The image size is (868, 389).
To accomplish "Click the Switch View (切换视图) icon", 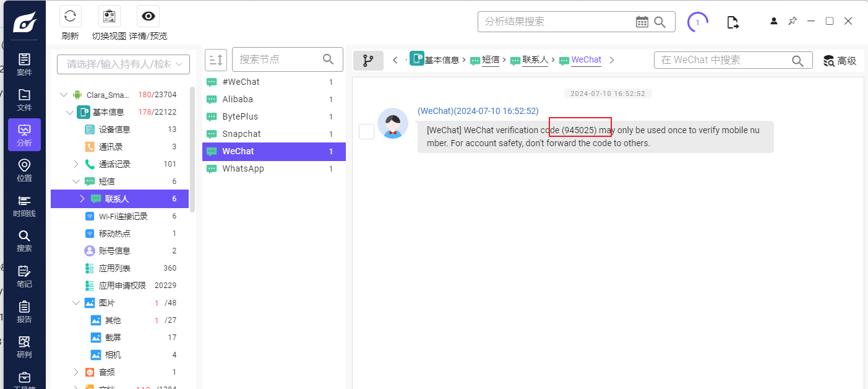I will coord(109,17).
